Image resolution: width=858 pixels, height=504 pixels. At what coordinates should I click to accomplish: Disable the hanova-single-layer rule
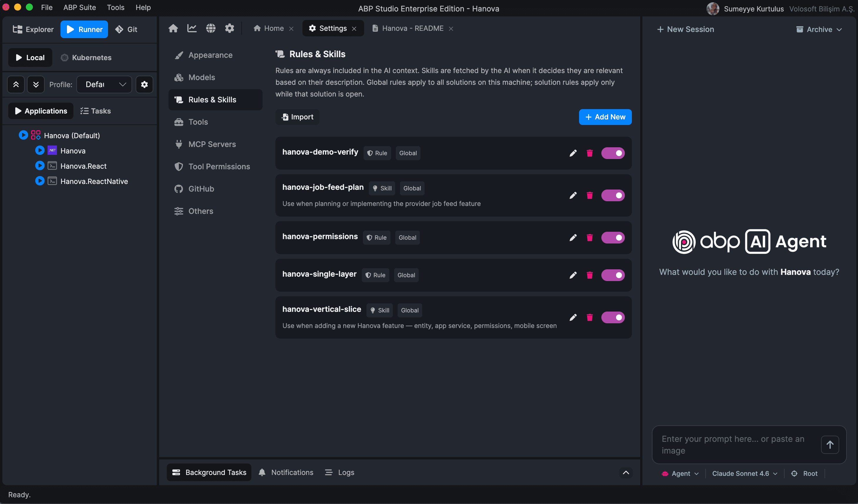point(613,275)
